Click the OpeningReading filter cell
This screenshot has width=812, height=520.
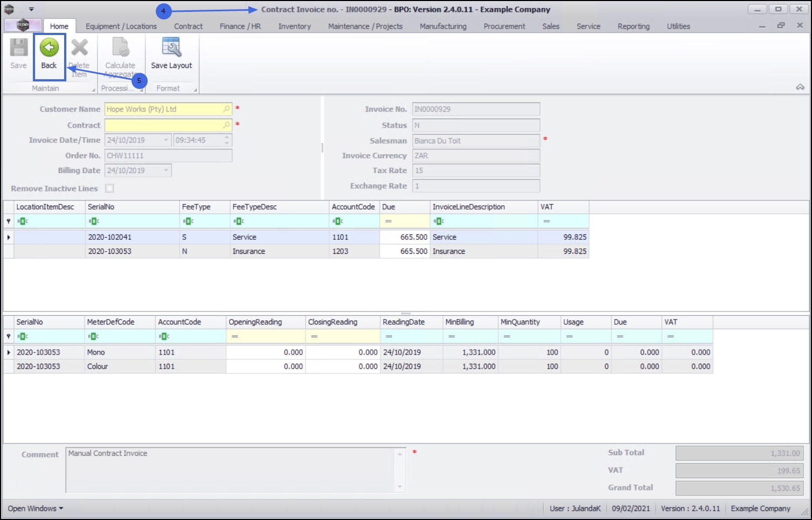tap(266, 336)
